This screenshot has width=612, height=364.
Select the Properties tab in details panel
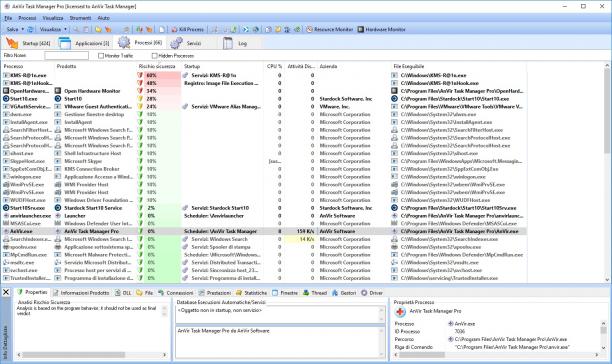coord(32,292)
